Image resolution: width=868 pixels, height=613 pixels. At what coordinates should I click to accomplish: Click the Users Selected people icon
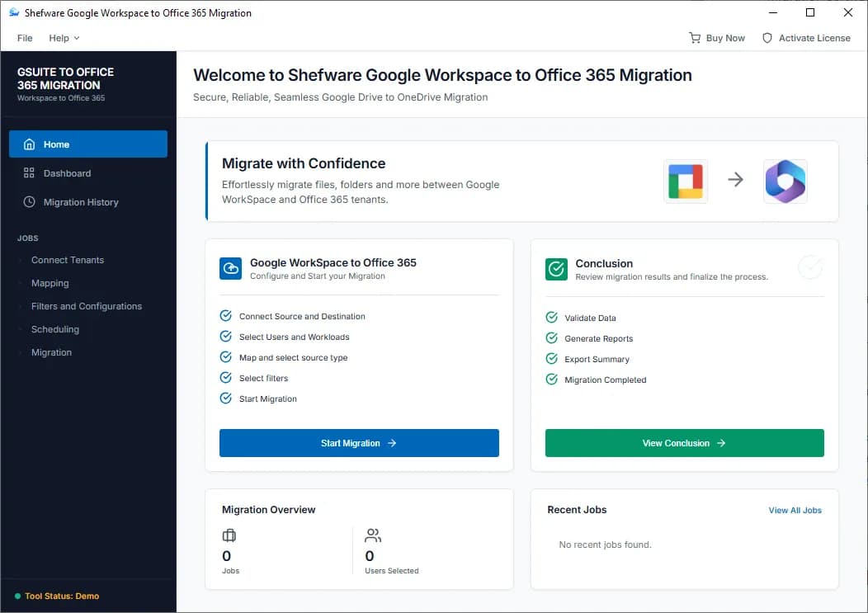click(x=373, y=535)
